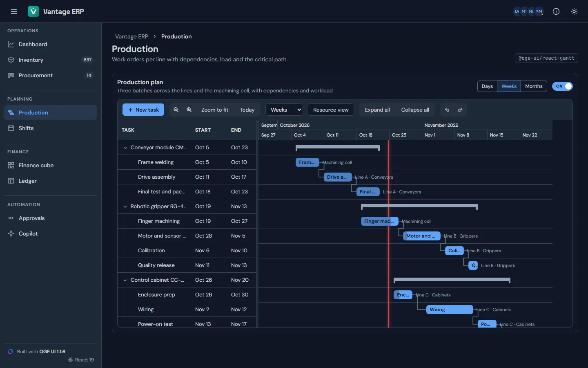Click the Control cabinet summary bar
This screenshot has height=368, width=588.
pos(452,280)
